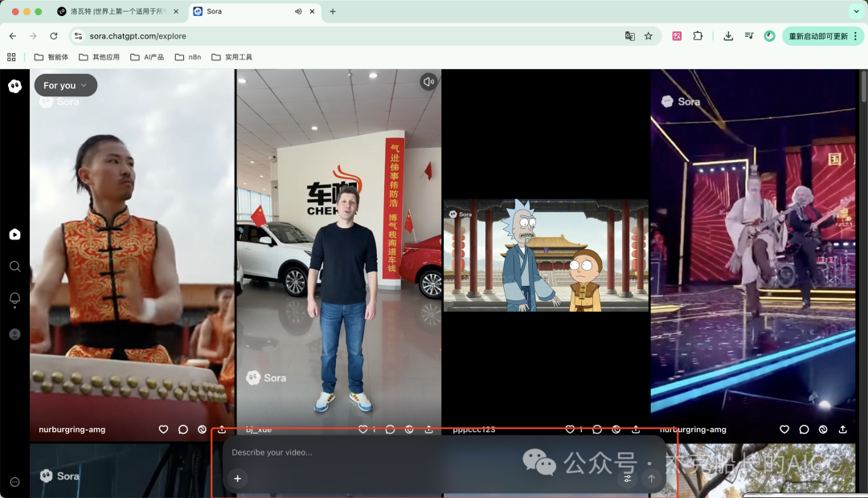The width and height of the screenshot is (868, 498).
Task: Go back in the browser
Action: [x=13, y=36]
